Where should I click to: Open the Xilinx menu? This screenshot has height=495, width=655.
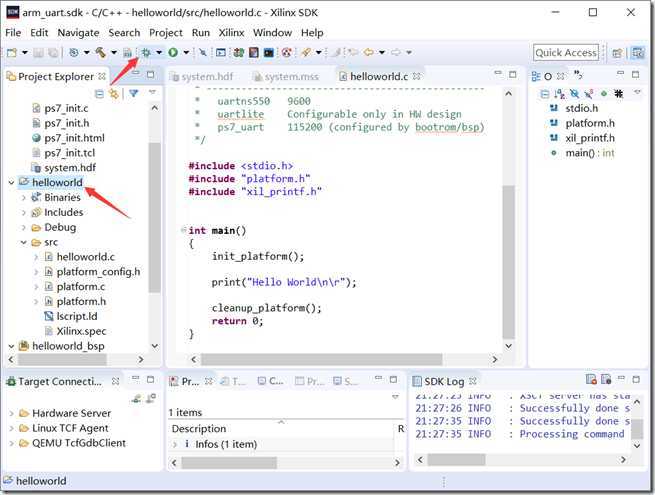click(231, 33)
